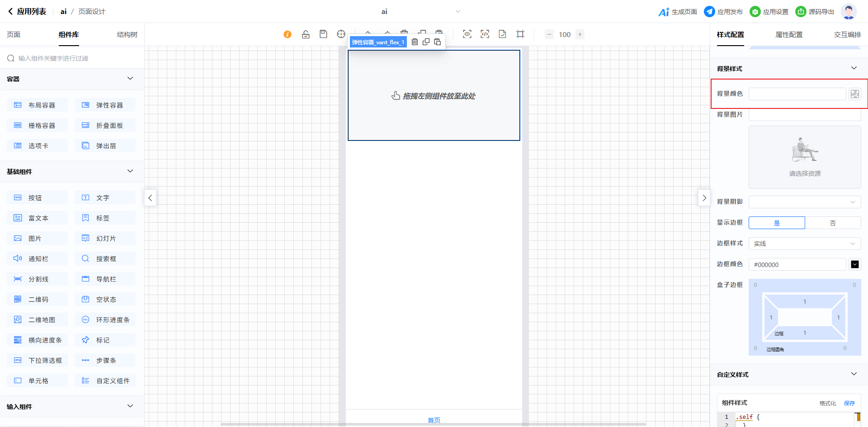
Task: Click the unlock icon in the toolbar
Action: tap(306, 34)
